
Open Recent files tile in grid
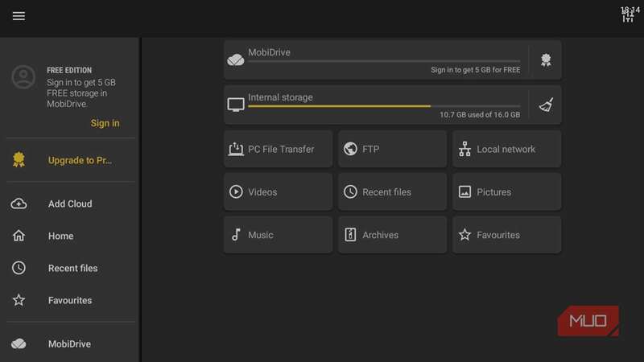(392, 192)
